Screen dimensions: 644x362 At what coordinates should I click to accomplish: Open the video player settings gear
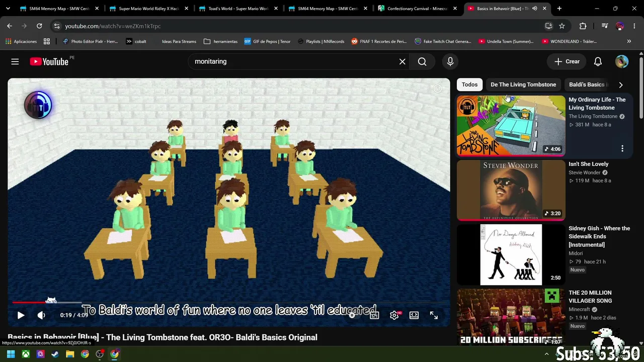pyautogui.click(x=394, y=315)
